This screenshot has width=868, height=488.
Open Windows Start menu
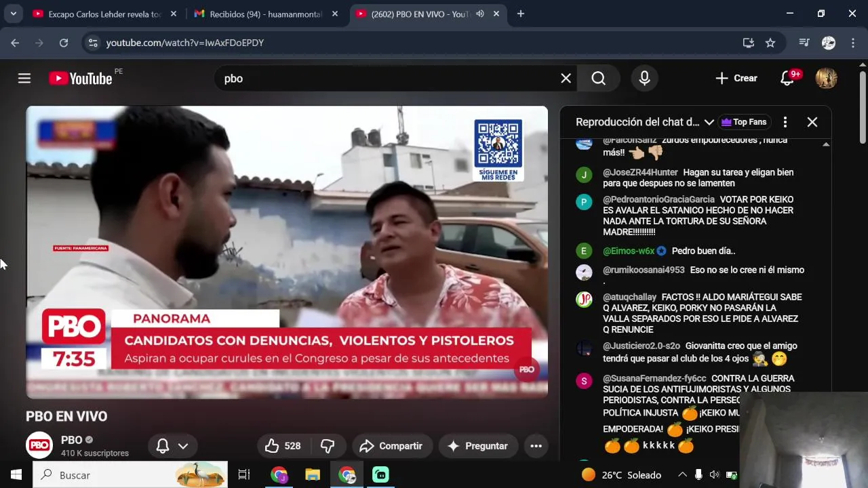pyautogui.click(x=16, y=475)
